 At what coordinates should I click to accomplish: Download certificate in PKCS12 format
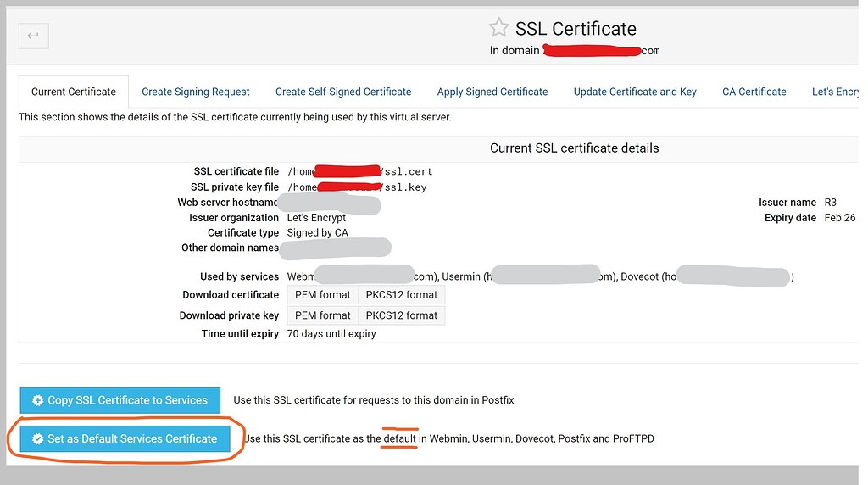pos(401,295)
